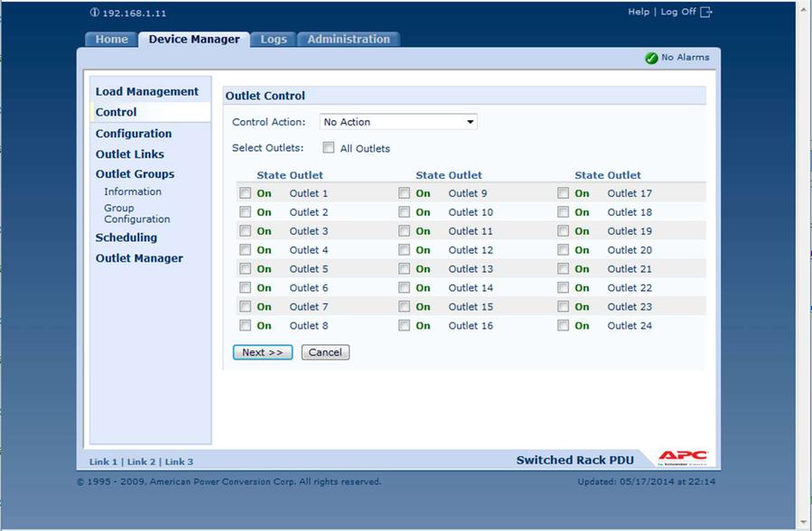
Task: Go to the Home tab
Action: 112,40
